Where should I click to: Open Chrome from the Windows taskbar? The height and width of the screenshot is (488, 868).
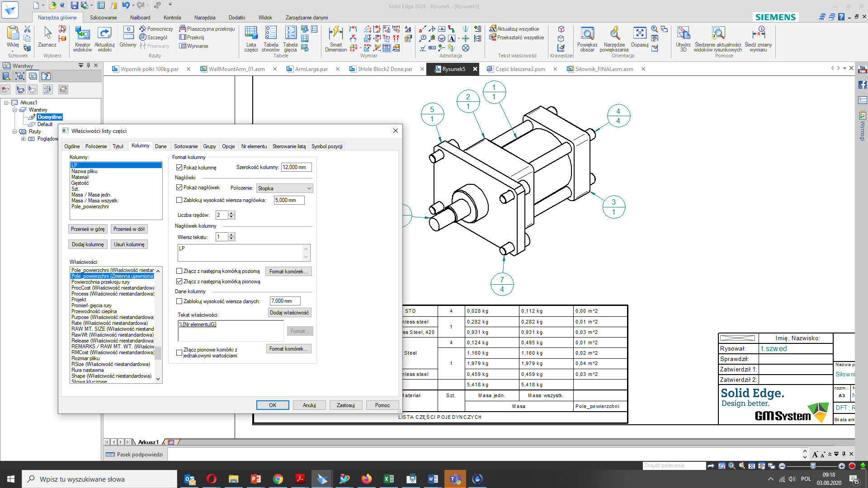click(278, 479)
